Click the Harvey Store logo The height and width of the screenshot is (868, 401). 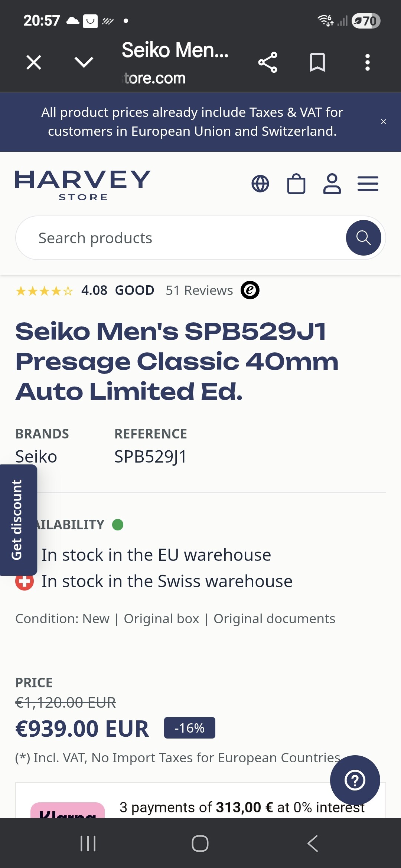point(83,185)
